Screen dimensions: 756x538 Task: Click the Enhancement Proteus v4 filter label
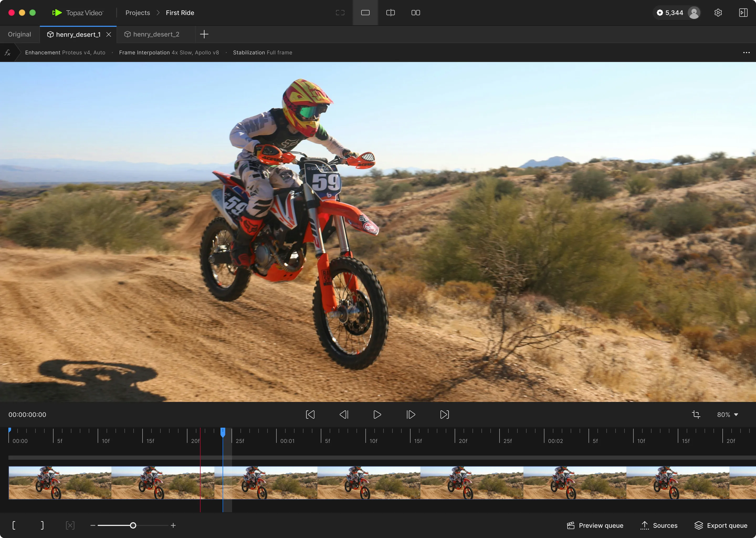click(x=65, y=52)
